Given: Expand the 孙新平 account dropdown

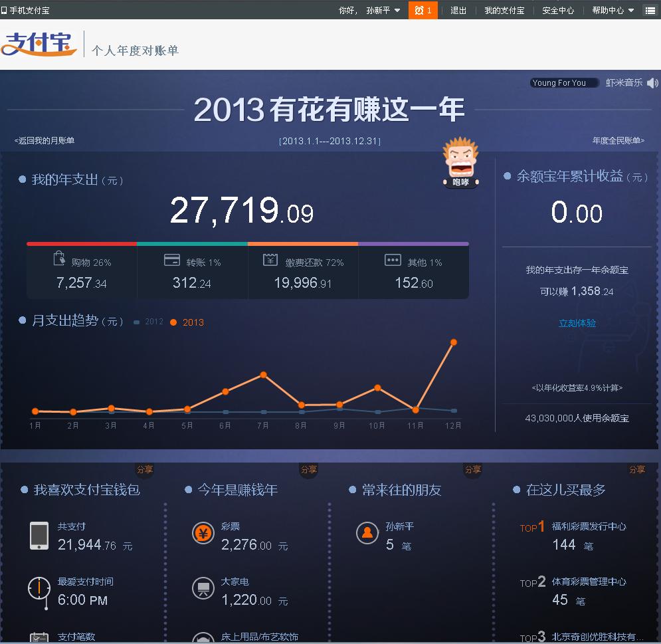Looking at the screenshot, I should (x=383, y=10).
